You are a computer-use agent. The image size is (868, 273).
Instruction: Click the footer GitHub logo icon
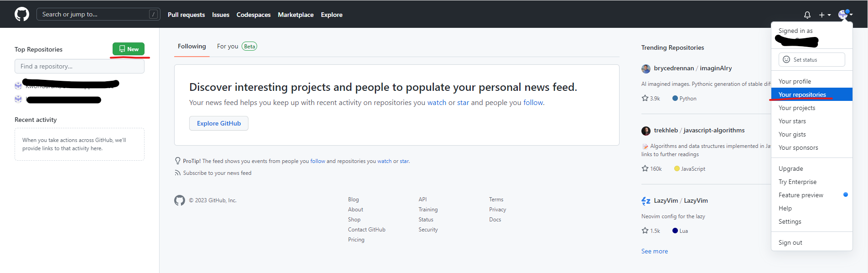pyautogui.click(x=180, y=200)
